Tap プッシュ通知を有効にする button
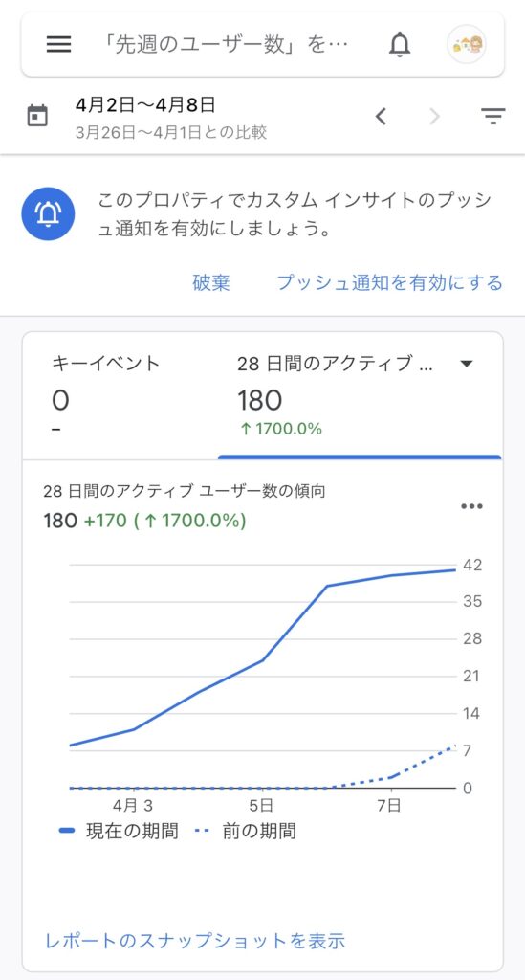Image resolution: width=525 pixels, height=980 pixels. [389, 282]
